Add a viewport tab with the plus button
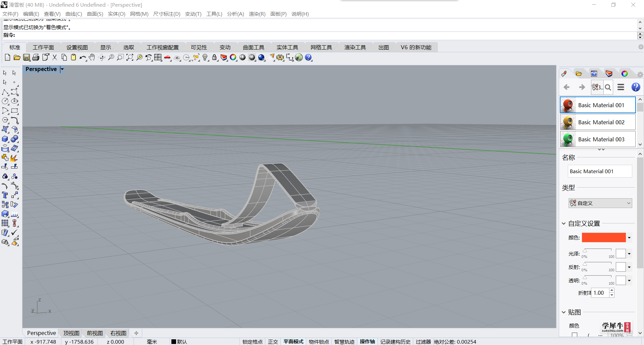The image size is (644, 345). point(136,333)
